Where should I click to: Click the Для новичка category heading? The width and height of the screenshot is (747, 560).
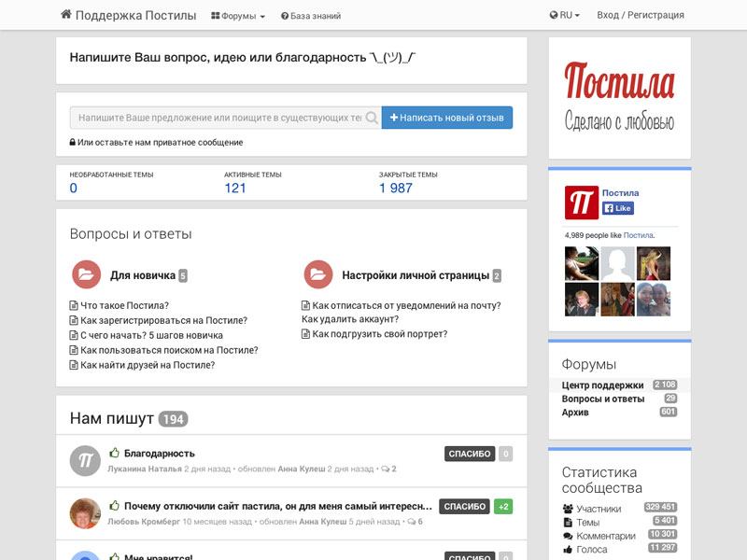[x=143, y=275]
